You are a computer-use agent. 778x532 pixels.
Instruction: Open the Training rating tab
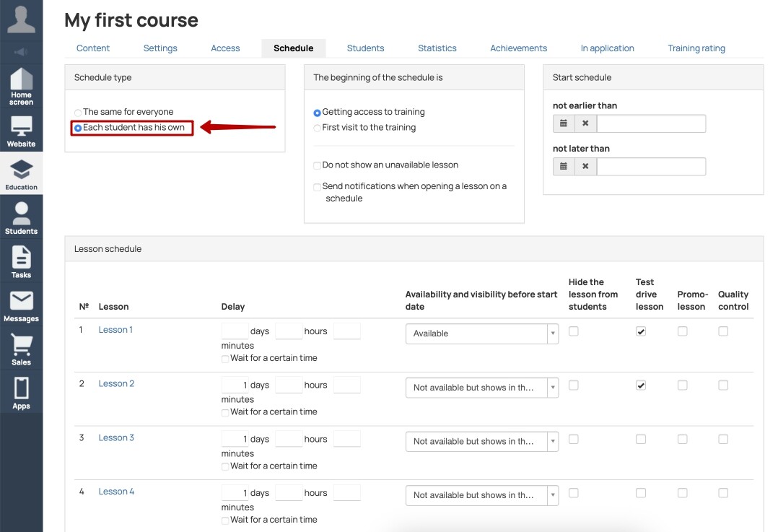click(696, 48)
